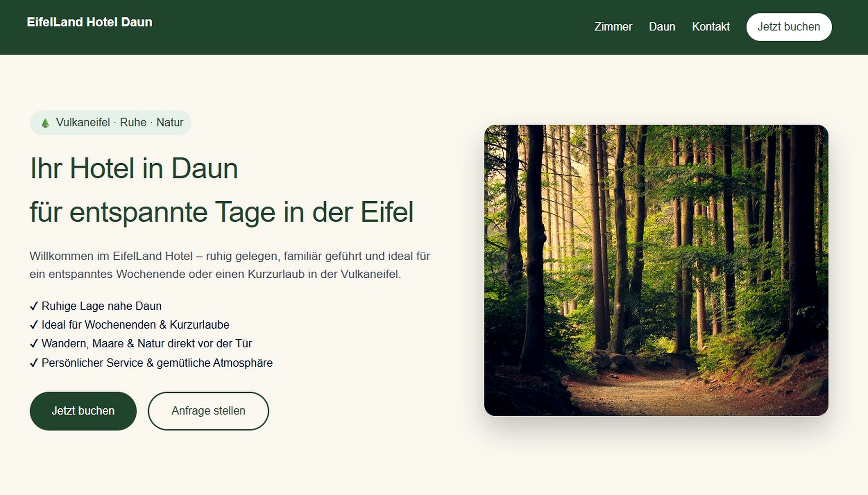Click the Ihr Hotel in Daun heading
Viewport: 868px width, 495px height.
click(134, 168)
